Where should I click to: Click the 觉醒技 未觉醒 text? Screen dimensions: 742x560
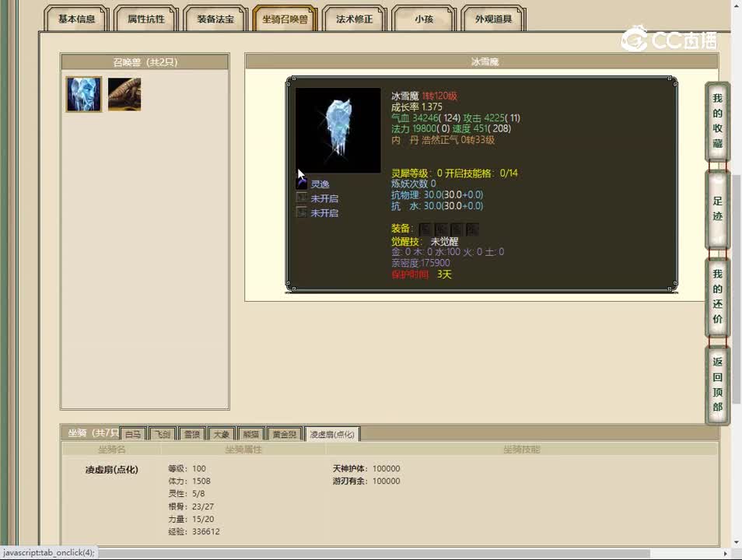point(425,241)
